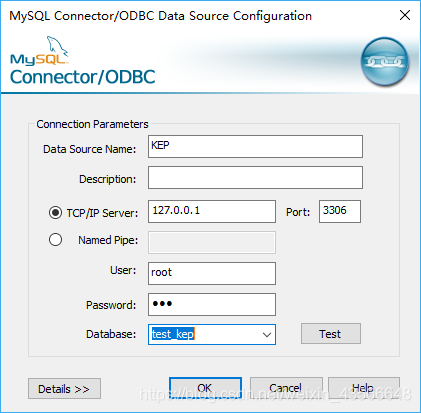Screen dimensions: 421x413
Task: Click the User field containing root
Action: click(x=212, y=273)
